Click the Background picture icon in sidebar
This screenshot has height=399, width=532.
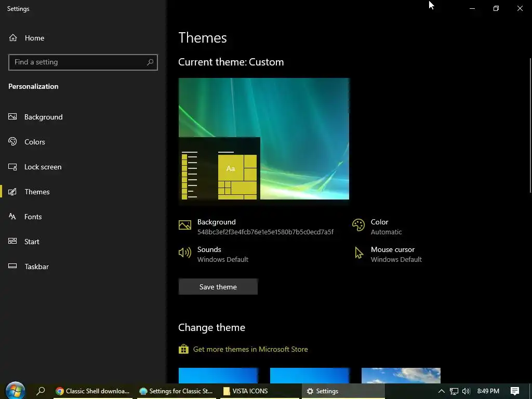tap(12, 117)
